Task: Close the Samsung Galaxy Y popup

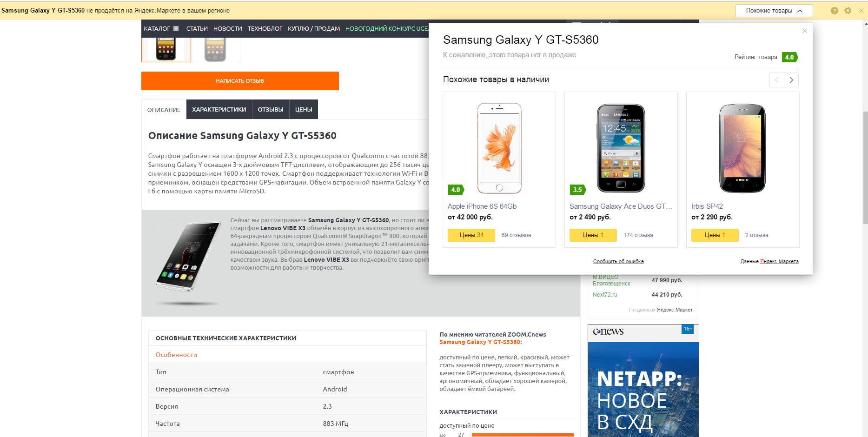Action: (805, 31)
